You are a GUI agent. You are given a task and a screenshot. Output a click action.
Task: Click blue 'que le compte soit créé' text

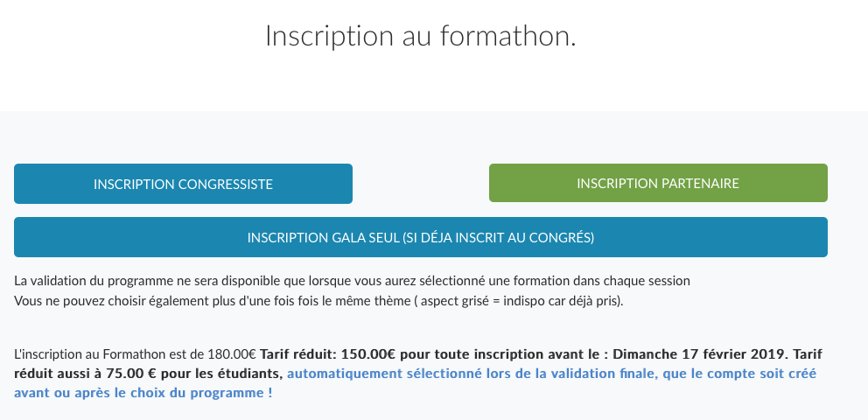(739, 374)
